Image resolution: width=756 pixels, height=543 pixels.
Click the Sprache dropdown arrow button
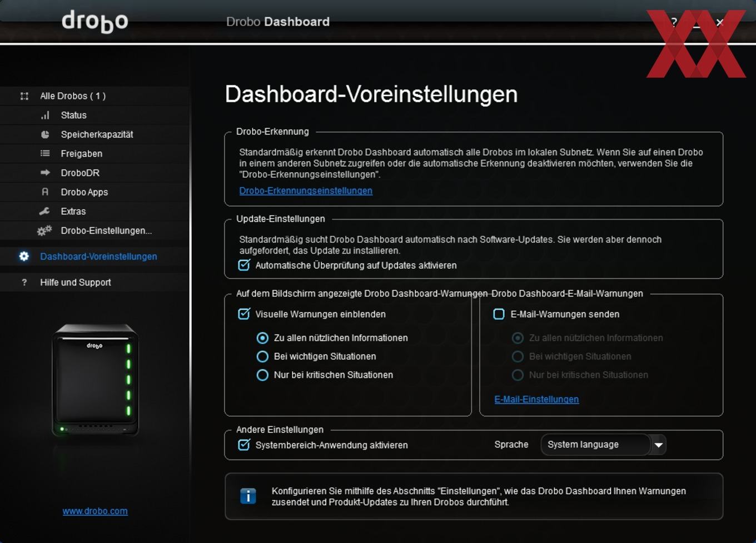coord(658,445)
